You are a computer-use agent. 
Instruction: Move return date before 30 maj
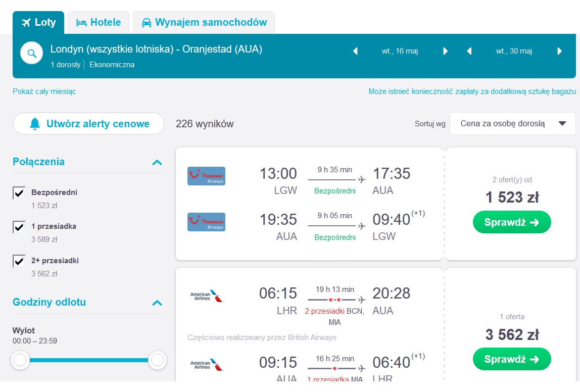pos(469,51)
